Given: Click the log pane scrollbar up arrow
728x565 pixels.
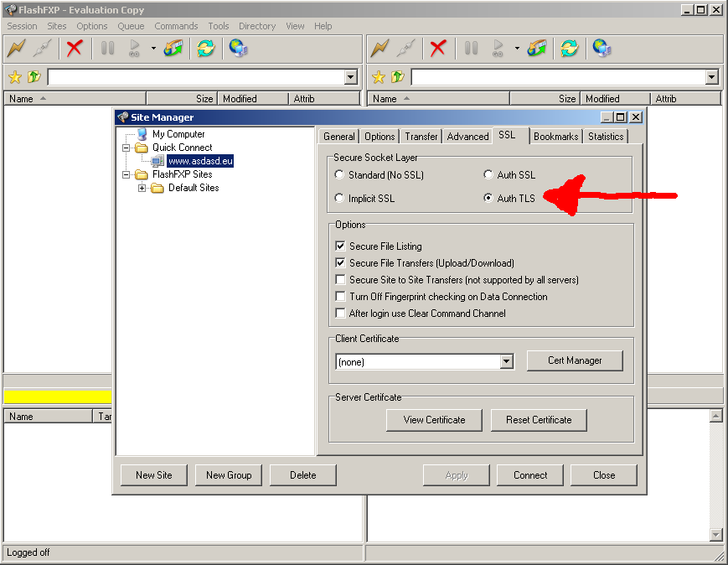Looking at the screenshot, I should pyautogui.click(x=715, y=416).
